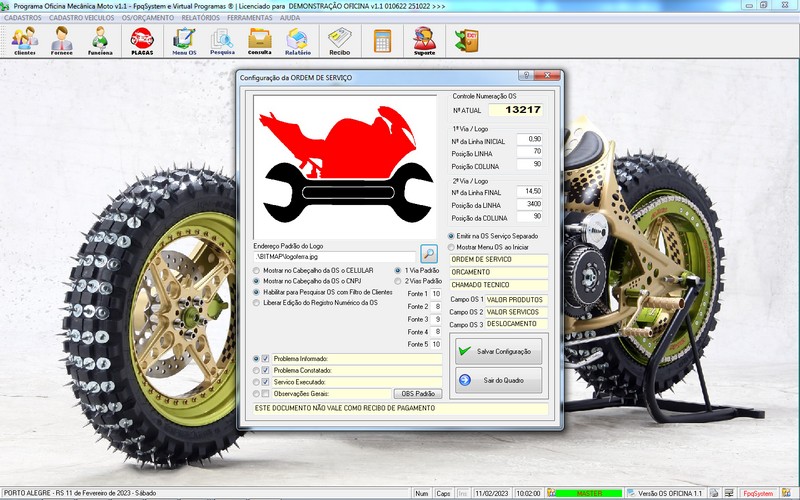800x500 pixels.
Task: Open the Clientes toolbar icon
Action: [x=24, y=41]
